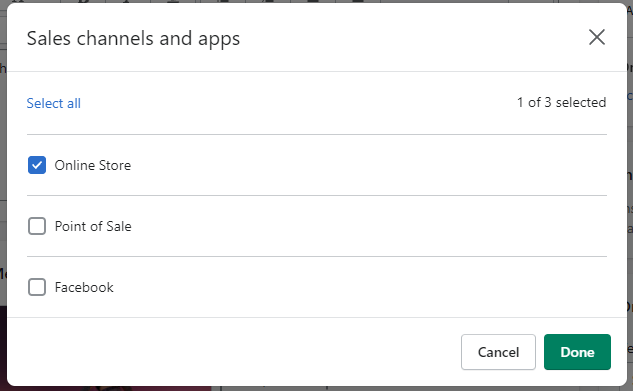
Task: Select the empty box beside Point of Sale
Action: click(x=37, y=226)
